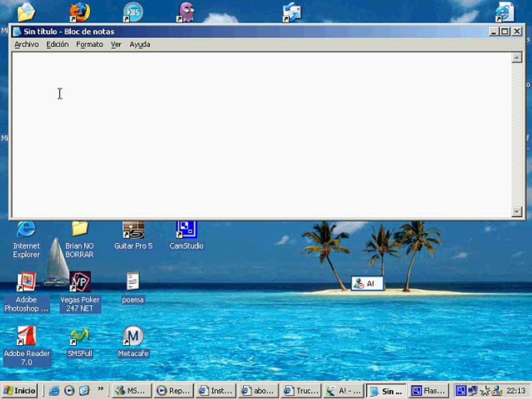532x399 pixels.
Task: Switch to the A! - ... messenger taskbar button
Action: pyautogui.click(x=344, y=391)
